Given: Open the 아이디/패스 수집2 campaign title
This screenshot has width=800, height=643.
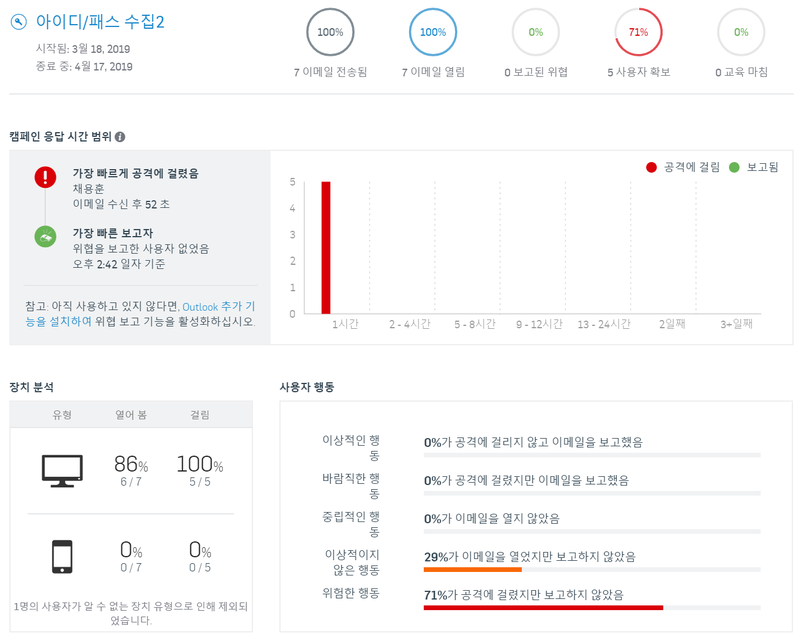Looking at the screenshot, I should (x=100, y=22).
